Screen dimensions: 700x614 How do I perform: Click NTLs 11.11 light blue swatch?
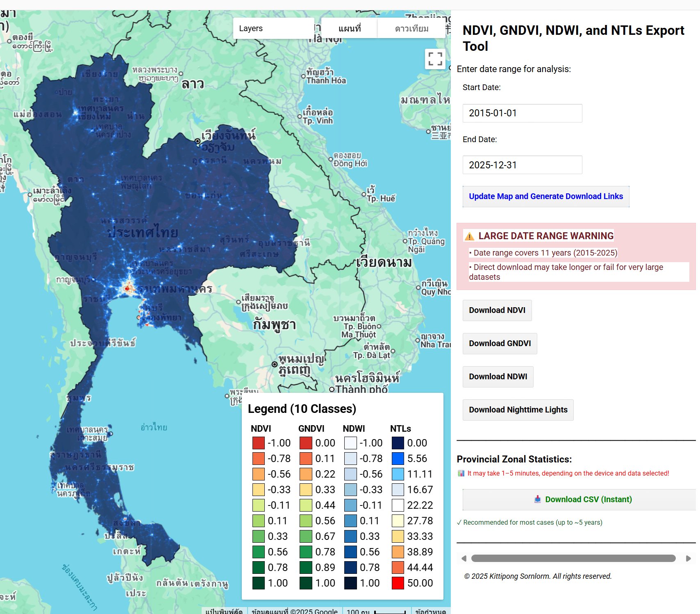click(x=398, y=474)
